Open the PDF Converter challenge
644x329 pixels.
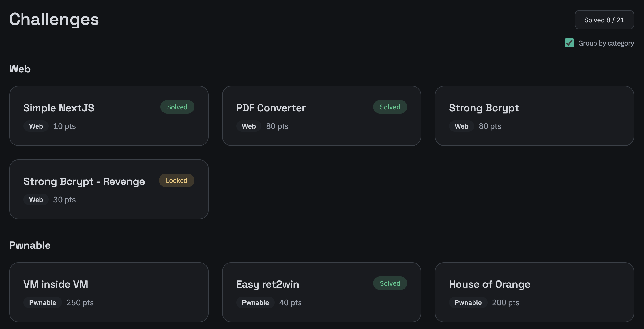321,116
